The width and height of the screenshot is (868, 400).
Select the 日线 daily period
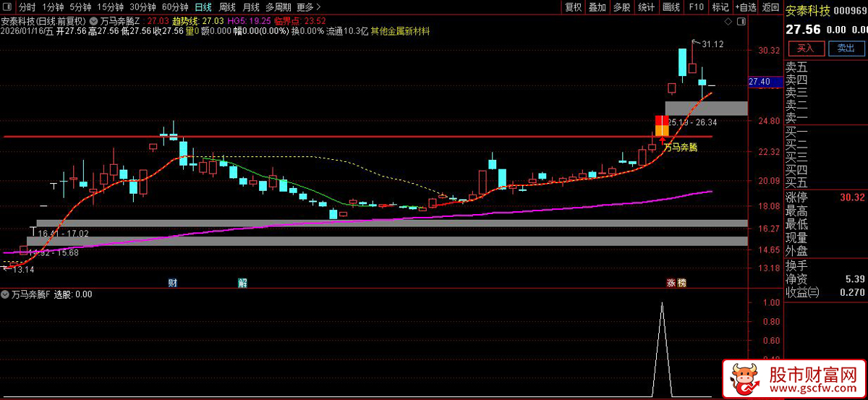coord(203,7)
